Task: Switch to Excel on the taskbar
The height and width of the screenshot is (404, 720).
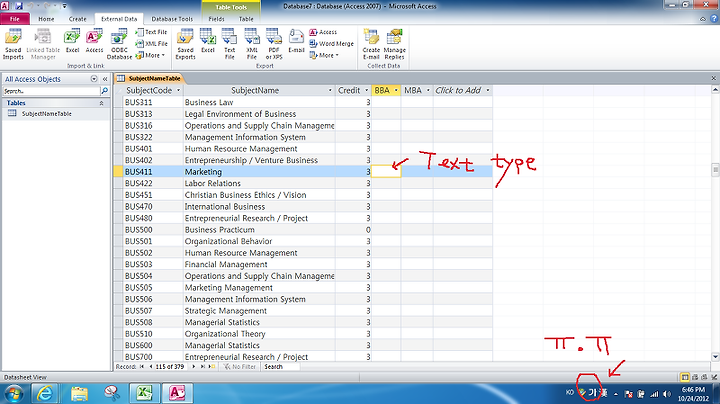Action: [145, 393]
